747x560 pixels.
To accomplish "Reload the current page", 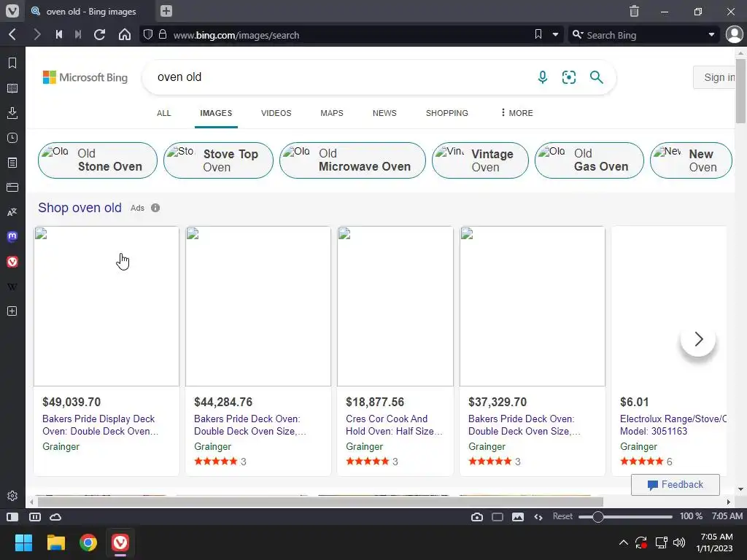I will coord(99,35).
